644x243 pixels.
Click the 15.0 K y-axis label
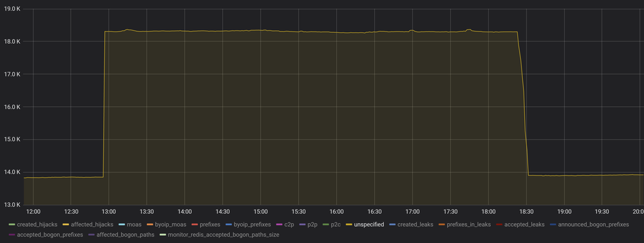pyautogui.click(x=12, y=139)
